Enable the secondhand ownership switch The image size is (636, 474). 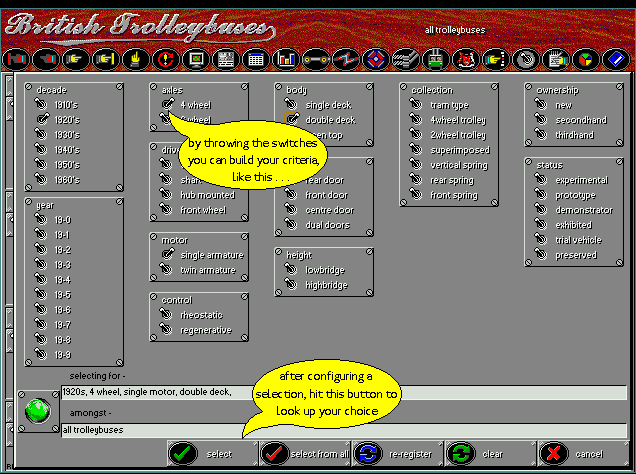coord(544,119)
